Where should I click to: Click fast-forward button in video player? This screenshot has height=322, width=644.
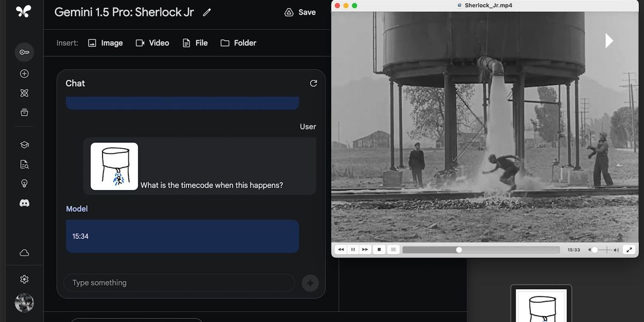pos(365,250)
